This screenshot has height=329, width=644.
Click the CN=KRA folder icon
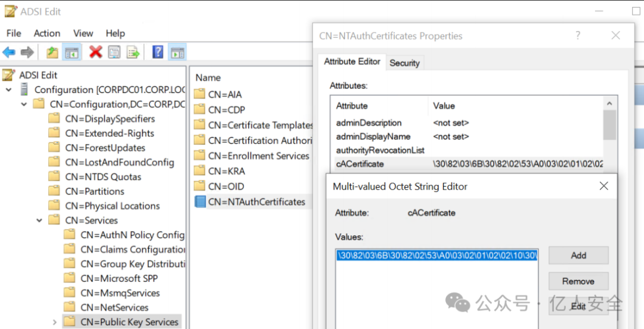(200, 170)
